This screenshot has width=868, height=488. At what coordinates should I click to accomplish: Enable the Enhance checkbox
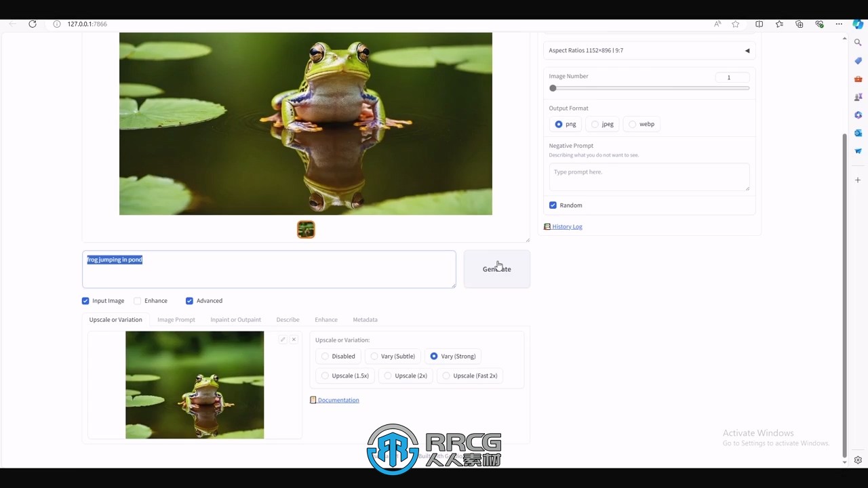point(138,301)
